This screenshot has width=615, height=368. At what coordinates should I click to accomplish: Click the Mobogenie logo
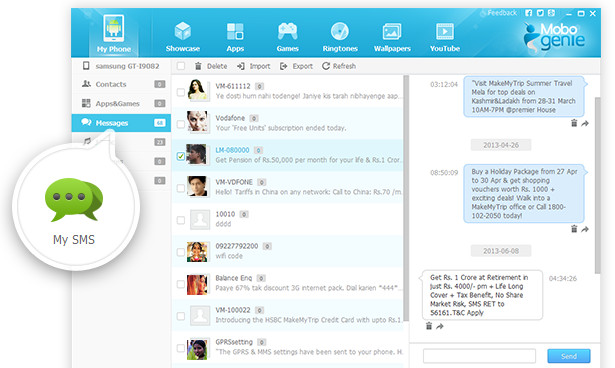[554, 37]
